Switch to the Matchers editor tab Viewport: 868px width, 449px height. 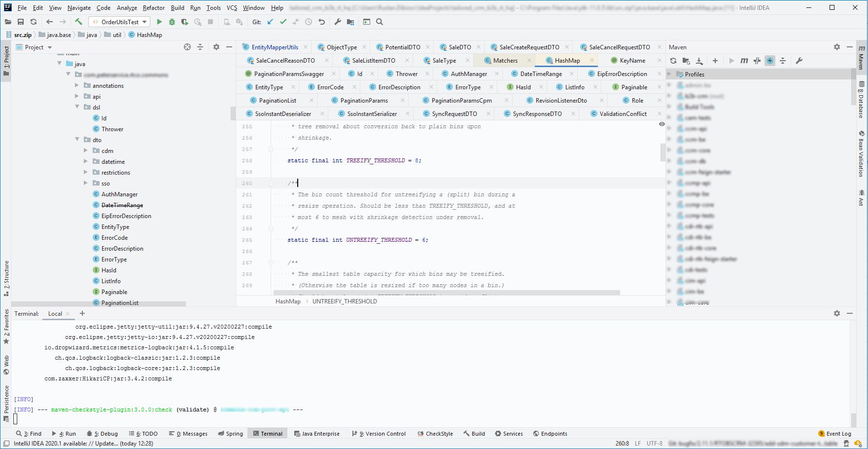click(x=505, y=60)
